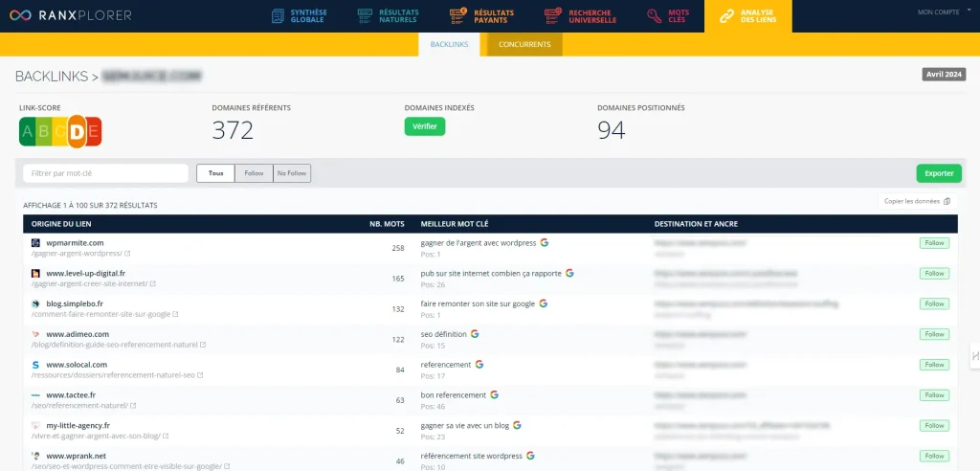Open the wpmarmite.com domain link
The width and height of the screenshot is (980, 471).
75,243
